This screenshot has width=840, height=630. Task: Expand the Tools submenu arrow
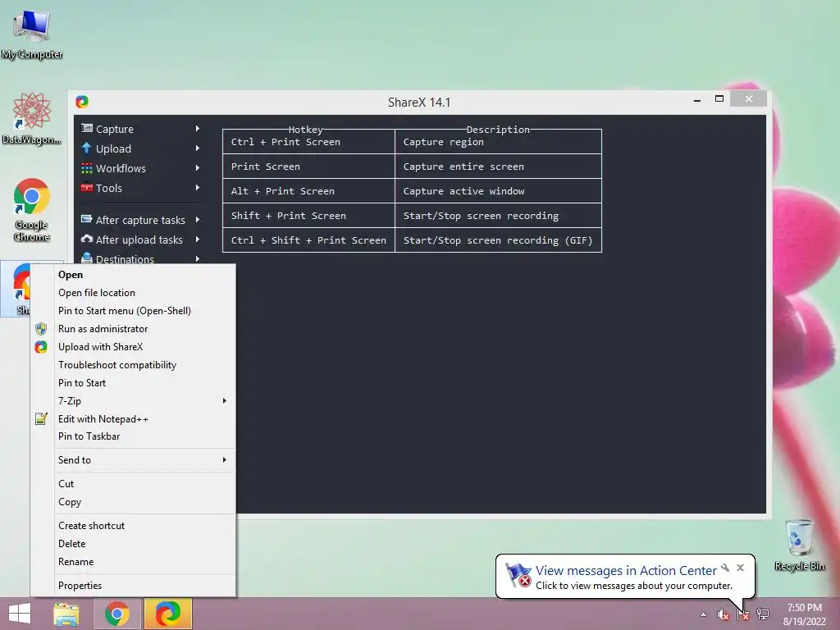(197, 188)
